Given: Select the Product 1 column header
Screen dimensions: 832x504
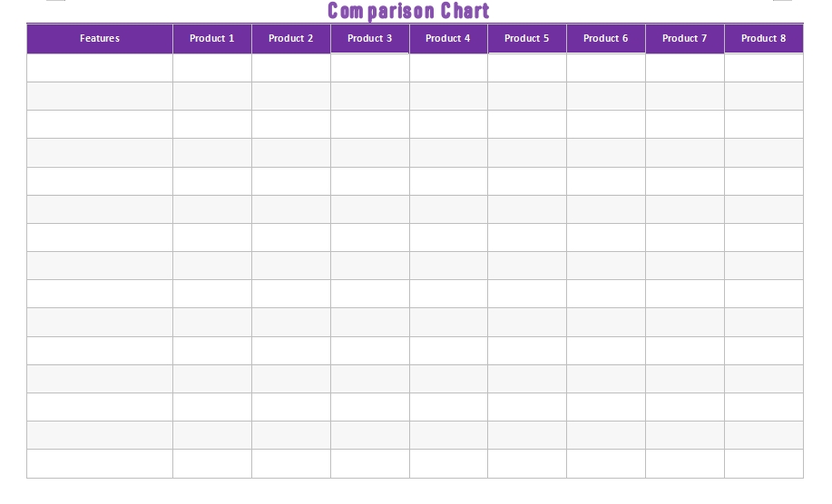Looking at the screenshot, I should [212, 39].
